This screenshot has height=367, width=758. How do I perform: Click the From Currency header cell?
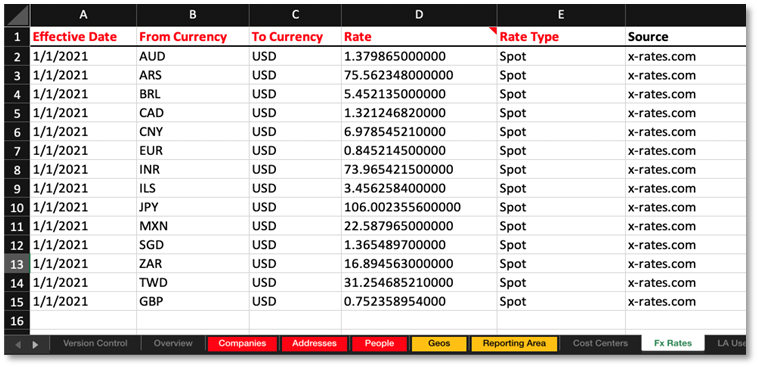[193, 37]
